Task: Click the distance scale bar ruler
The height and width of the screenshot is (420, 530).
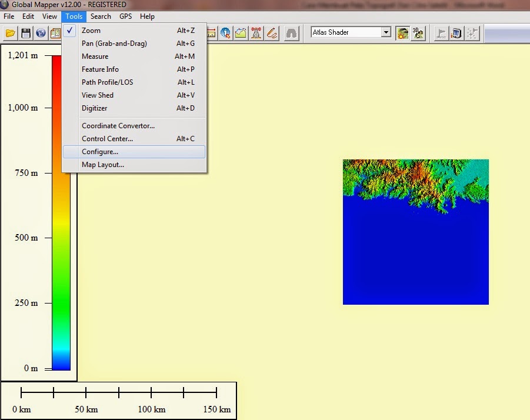Action: (119, 392)
